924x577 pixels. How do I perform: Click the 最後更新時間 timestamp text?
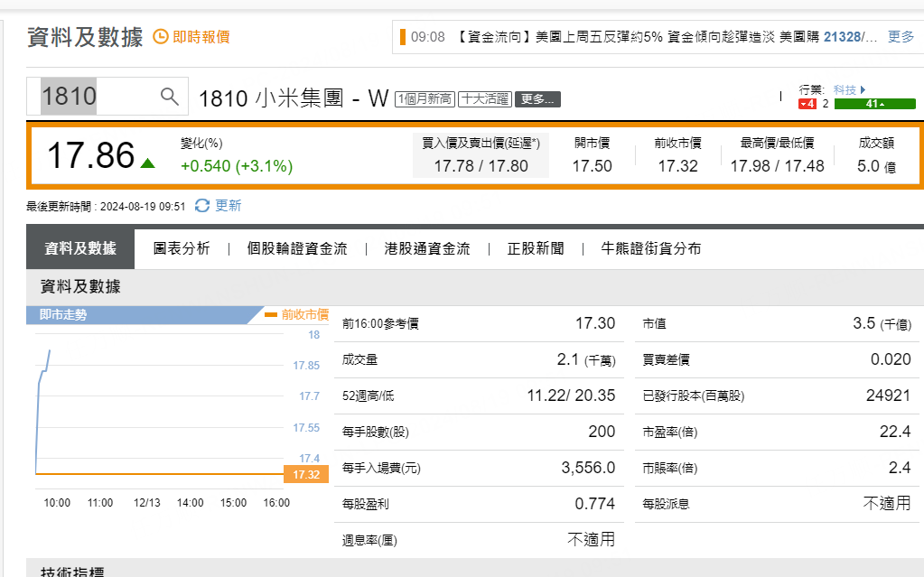[106, 206]
